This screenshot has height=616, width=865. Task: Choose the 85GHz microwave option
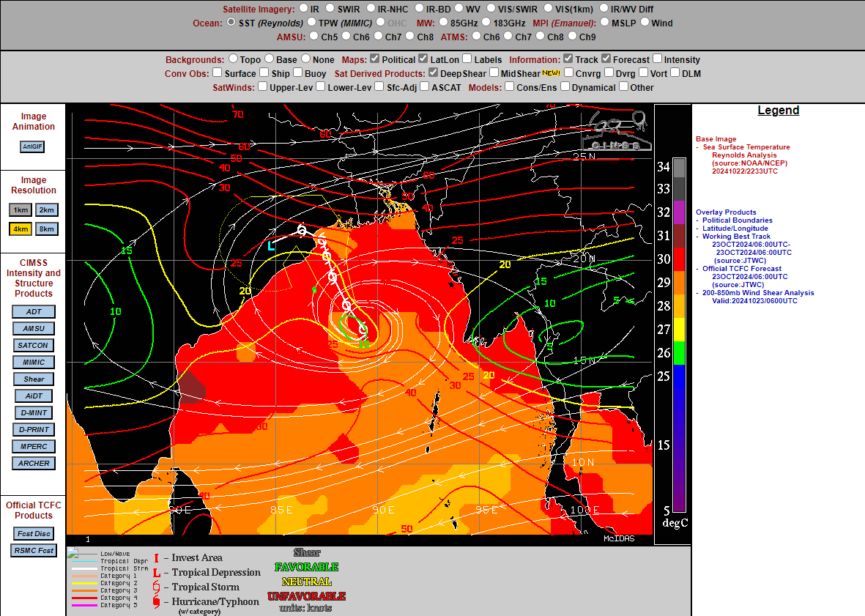pyautogui.click(x=444, y=22)
